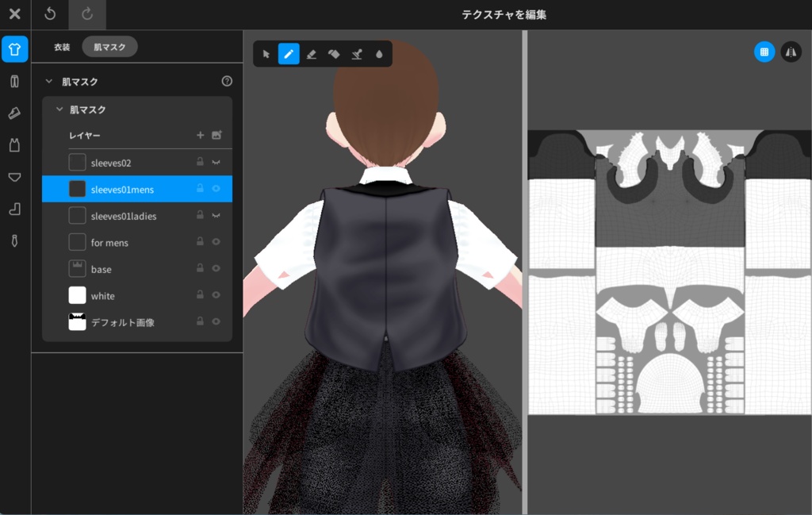Lock the sleeves01mens layer
This screenshot has width=812, height=515.
(x=200, y=188)
